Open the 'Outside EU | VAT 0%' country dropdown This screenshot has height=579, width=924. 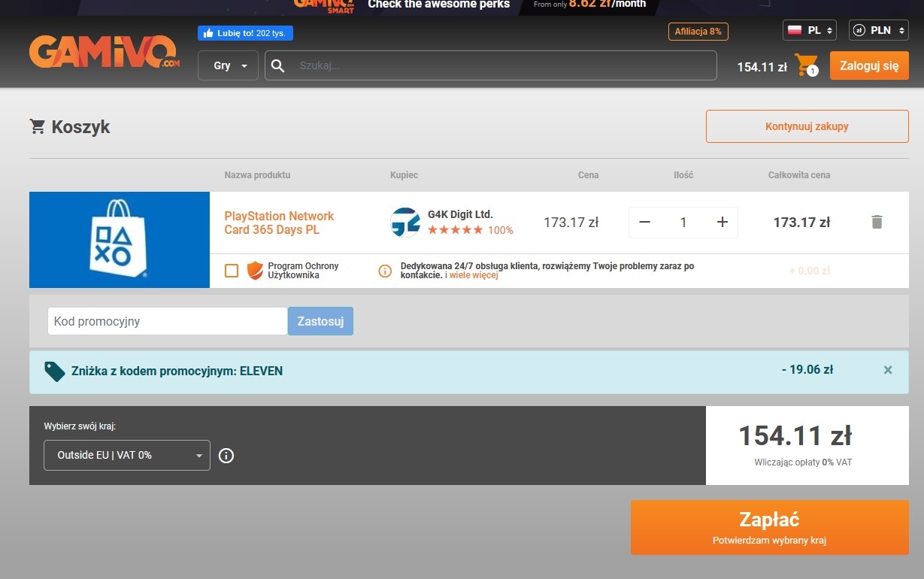(127, 455)
